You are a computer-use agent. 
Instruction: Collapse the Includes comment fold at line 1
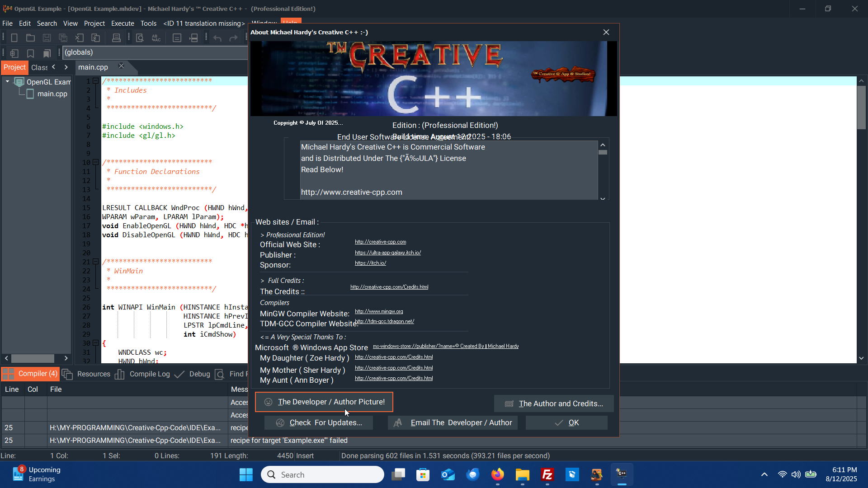click(96, 81)
